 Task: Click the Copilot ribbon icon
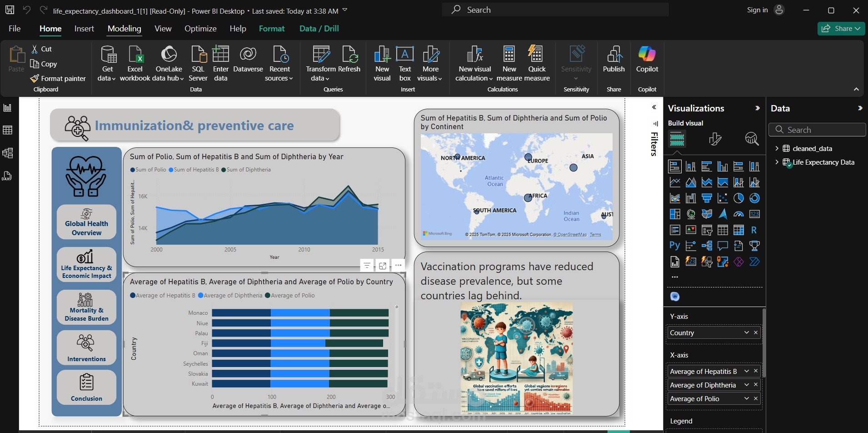click(x=647, y=60)
